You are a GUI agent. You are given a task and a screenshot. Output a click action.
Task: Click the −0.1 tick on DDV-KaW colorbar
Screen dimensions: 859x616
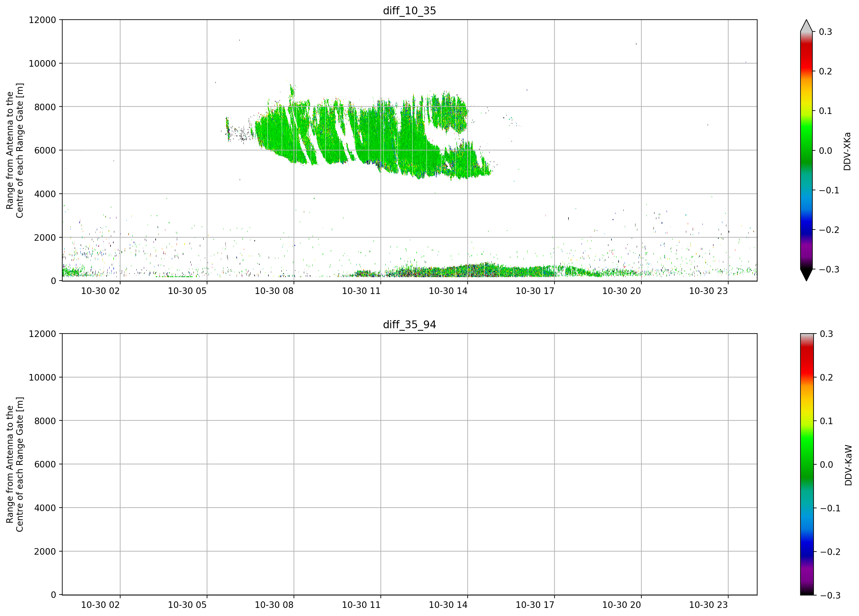pyautogui.click(x=830, y=508)
